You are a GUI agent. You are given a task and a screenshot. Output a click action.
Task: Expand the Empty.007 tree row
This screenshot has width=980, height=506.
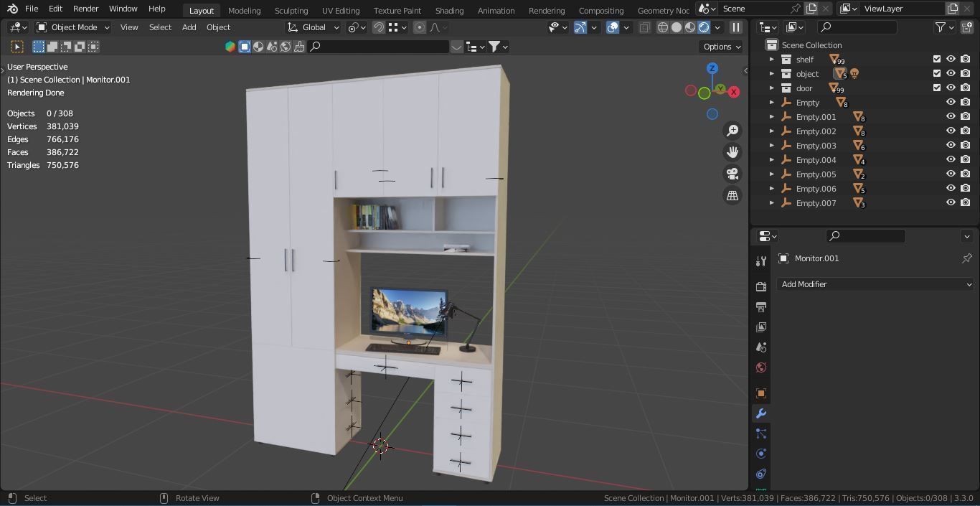tap(772, 202)
